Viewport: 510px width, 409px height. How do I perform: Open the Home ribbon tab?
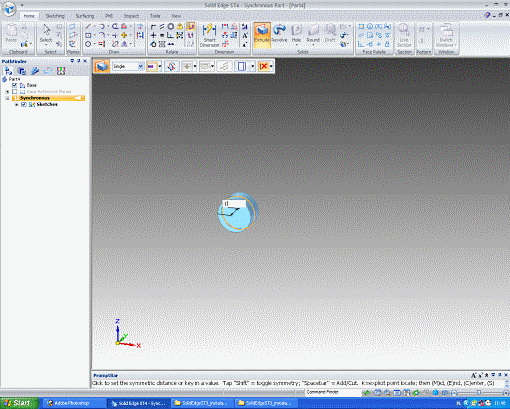point(29,16)
